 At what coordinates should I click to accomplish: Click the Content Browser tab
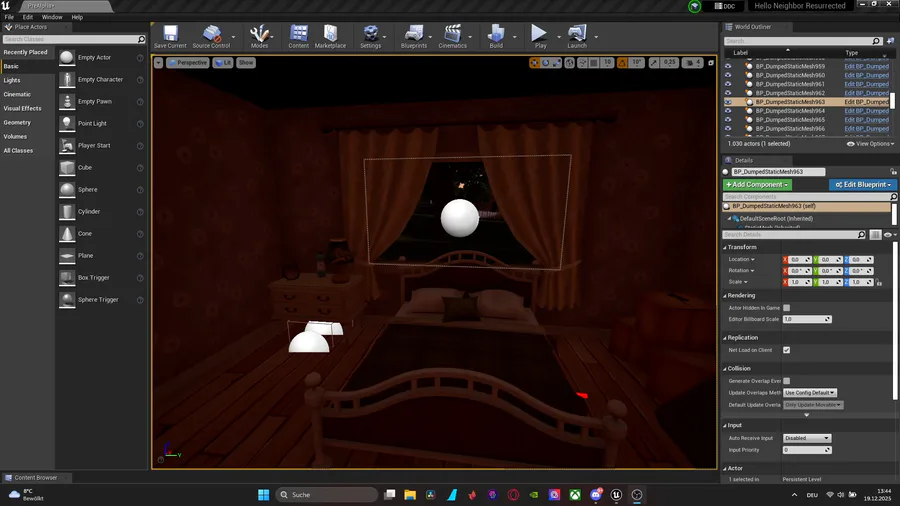tap(34, 477)
